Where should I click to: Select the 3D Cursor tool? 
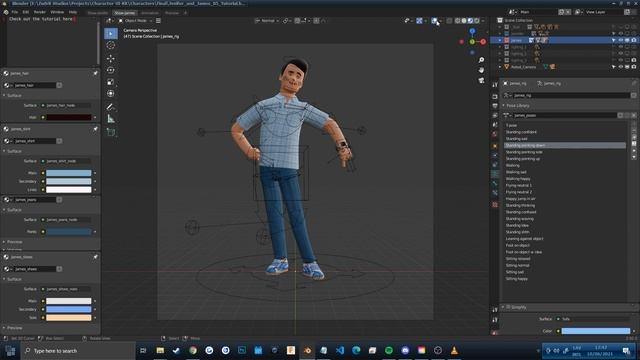pos(111,46)
